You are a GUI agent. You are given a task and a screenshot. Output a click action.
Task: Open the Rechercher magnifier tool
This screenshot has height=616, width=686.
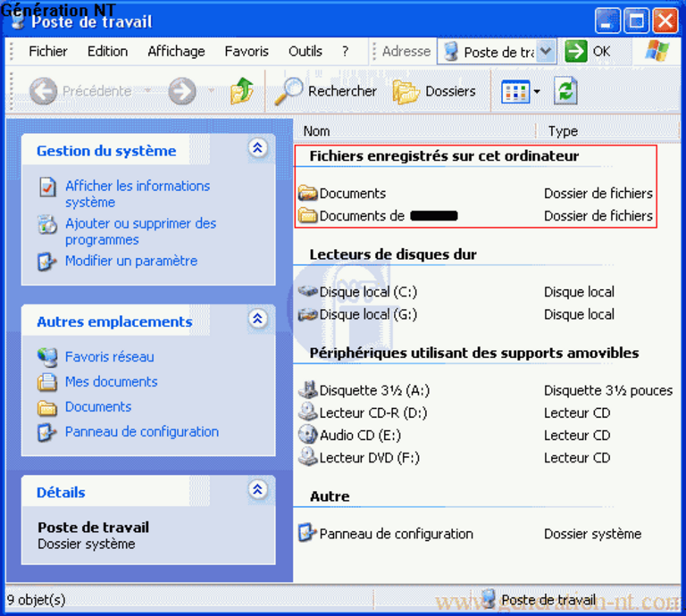(x=289, y=91)
